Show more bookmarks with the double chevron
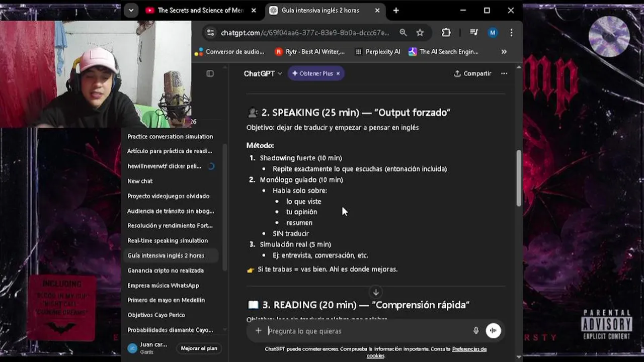Viewport: 644px width, 362px height. pos(504,52)
